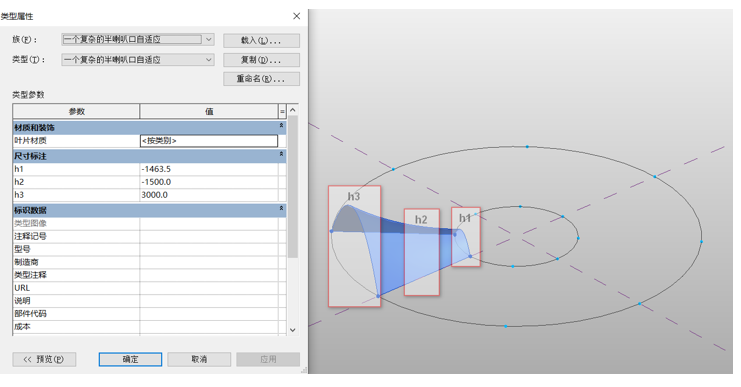The image size is (741, 387).
Task: Collapse the 标识数据 section
Action: (281, 209)
